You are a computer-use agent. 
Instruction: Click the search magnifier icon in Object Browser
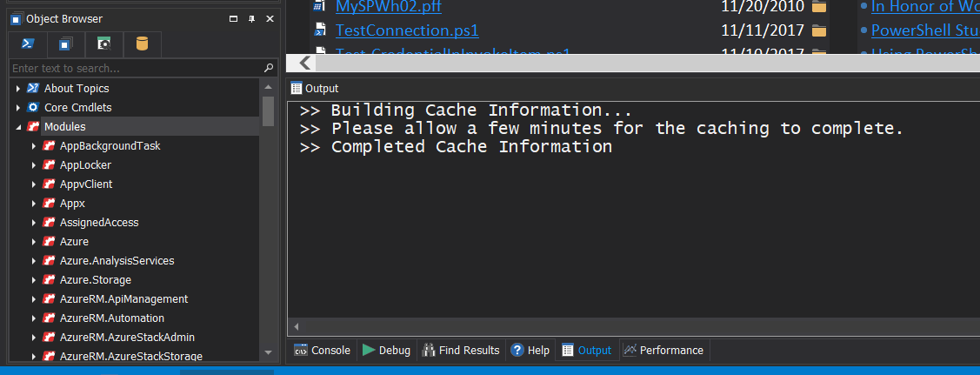269,68
